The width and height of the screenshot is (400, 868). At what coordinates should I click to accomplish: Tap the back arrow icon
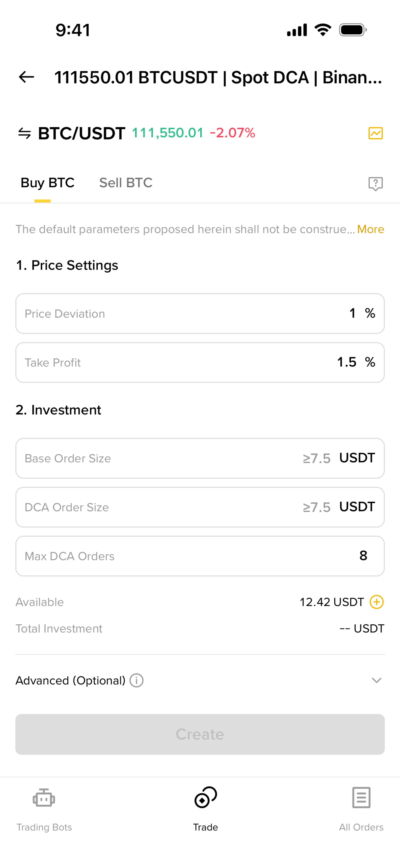click(27, 77)
